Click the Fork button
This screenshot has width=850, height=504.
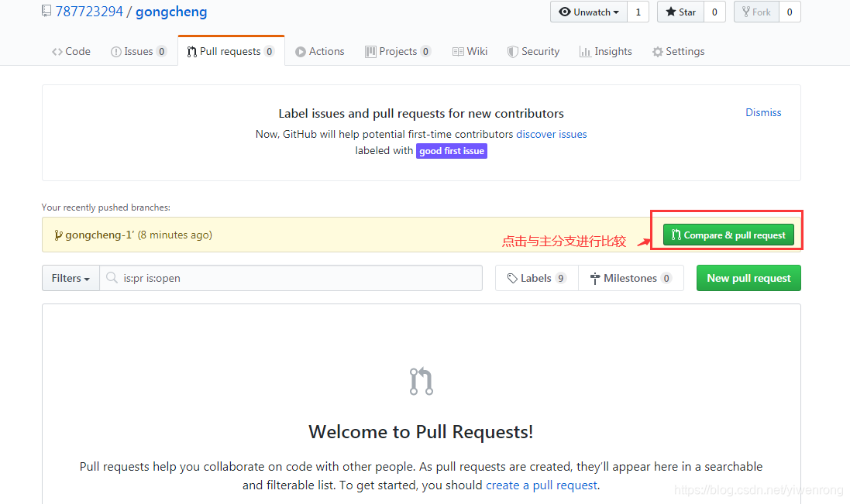(756, 12)
